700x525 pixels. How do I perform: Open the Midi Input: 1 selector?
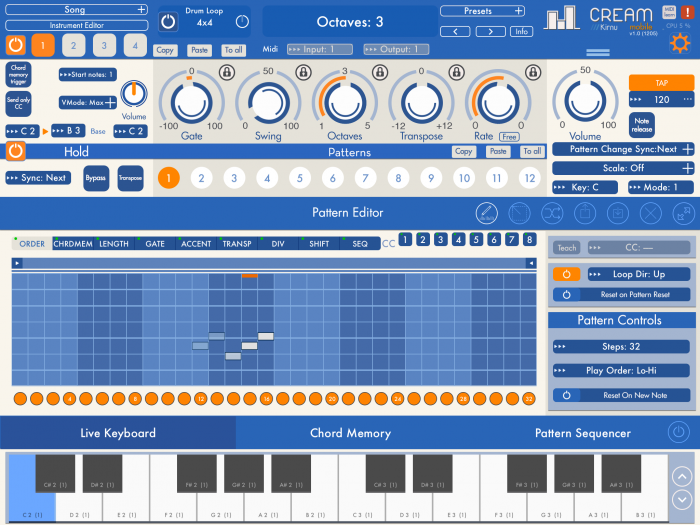click(x=320, y=49)
